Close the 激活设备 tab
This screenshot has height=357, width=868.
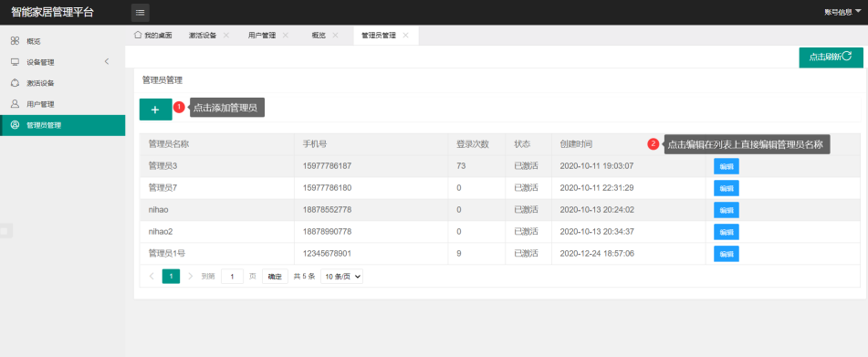pos(225,35)
